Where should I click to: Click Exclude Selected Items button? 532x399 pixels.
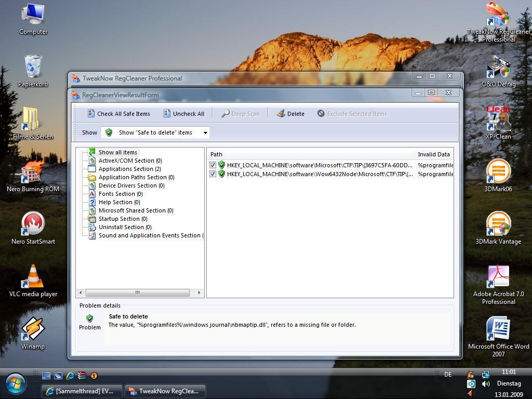point(352,114)
